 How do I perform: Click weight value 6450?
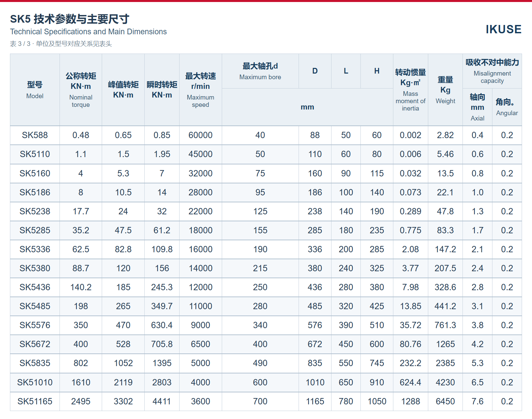[x=445, y=401]
